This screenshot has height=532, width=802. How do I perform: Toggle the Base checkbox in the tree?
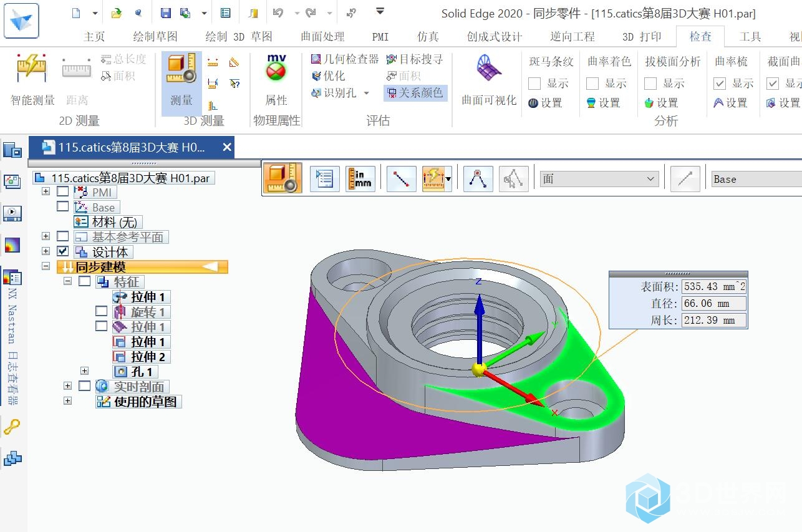[x=63, y=206]
